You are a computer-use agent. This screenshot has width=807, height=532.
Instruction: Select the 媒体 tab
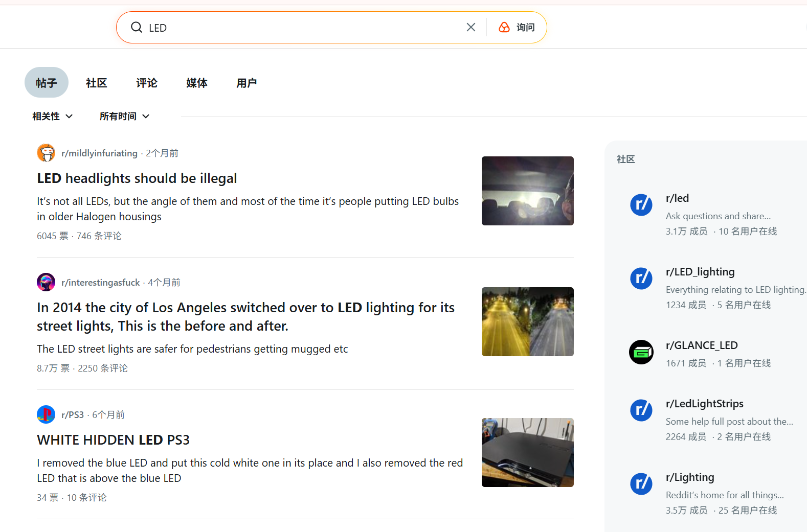point(196,83)
